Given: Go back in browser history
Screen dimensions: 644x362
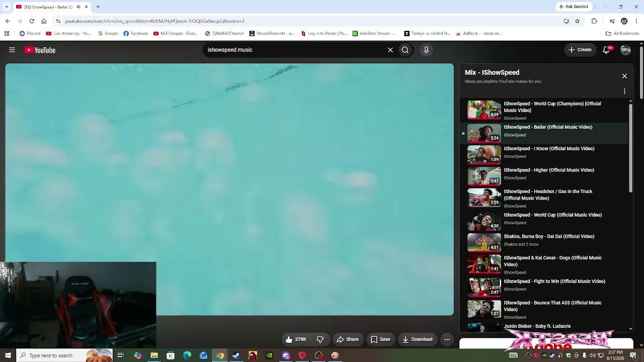Looking at the screenshot, I should (8, 21).
